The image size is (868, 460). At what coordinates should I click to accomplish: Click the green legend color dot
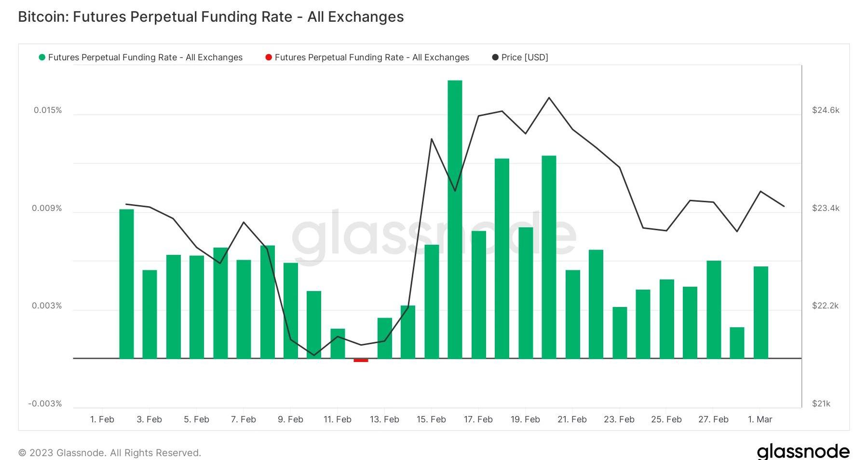(x=42, y=57)
